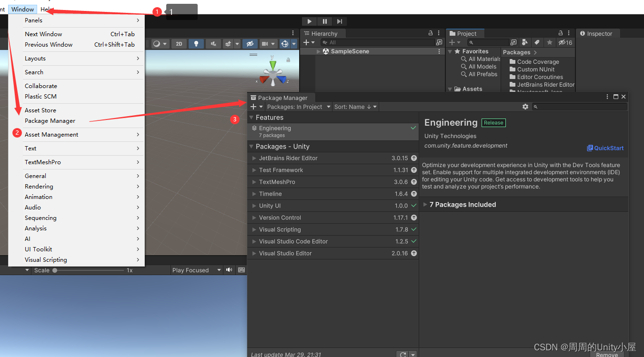Toggle the Hierarchy panel lock icon

coord(431,33)
